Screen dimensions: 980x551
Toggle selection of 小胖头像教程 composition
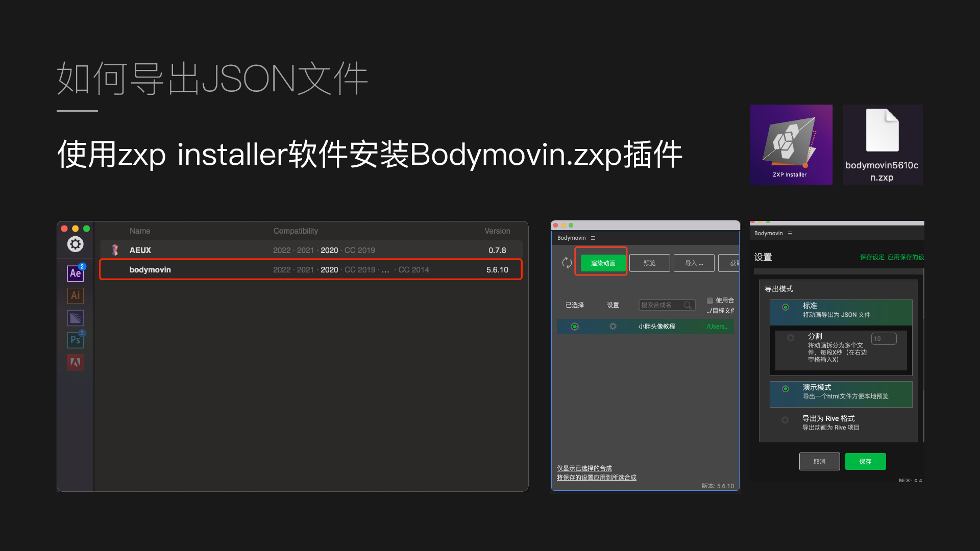(575, 327)
